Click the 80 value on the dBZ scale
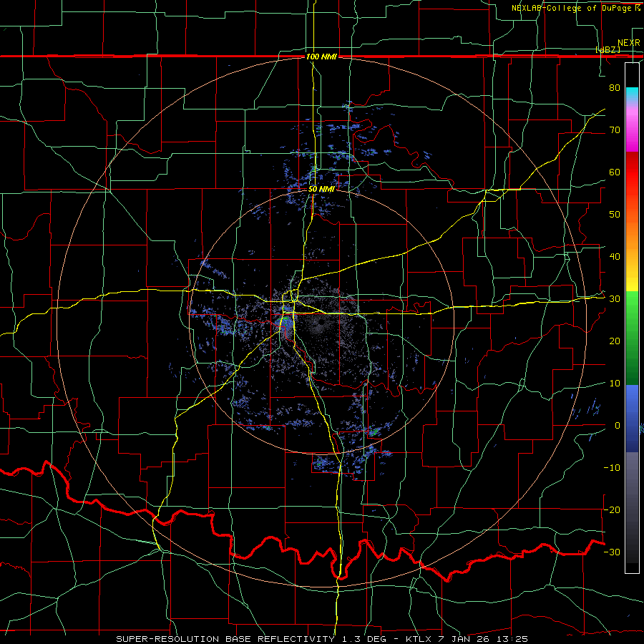This screenshot has height=644, width=644. 615,87
